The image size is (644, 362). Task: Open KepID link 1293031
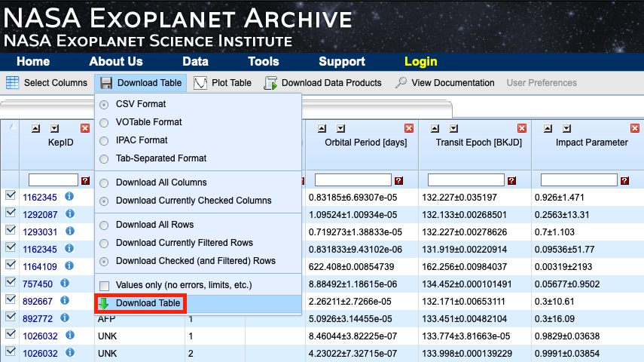[40, 232]
